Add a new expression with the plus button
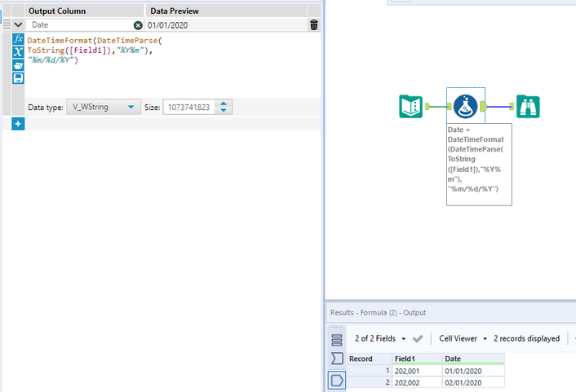Screen dimensions: 576x392 click(x=18, y=124)
